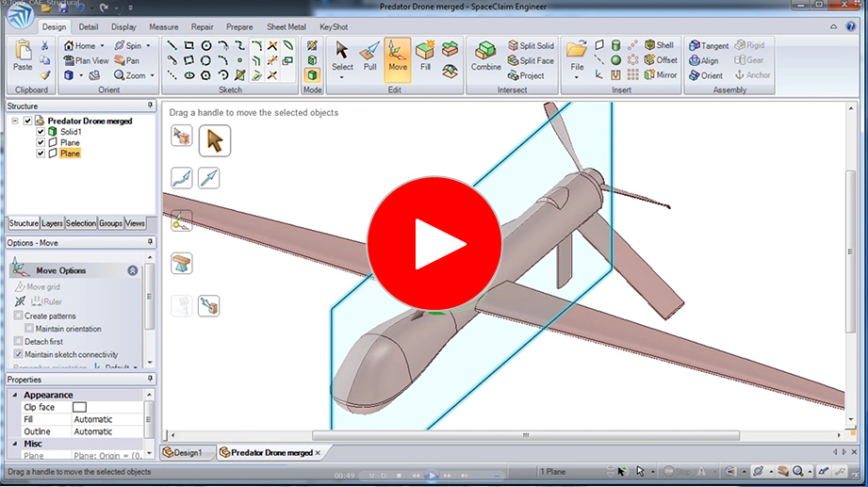Screen dimensions: 868x487
Task: Open the Detail ribbon tab
Action: click(88, 26)
